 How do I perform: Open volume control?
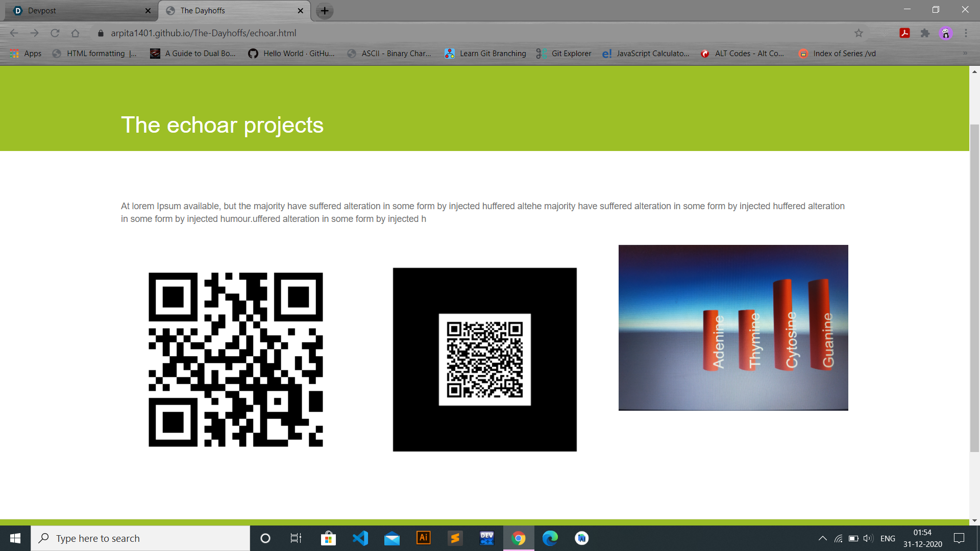tap(868, 538)
